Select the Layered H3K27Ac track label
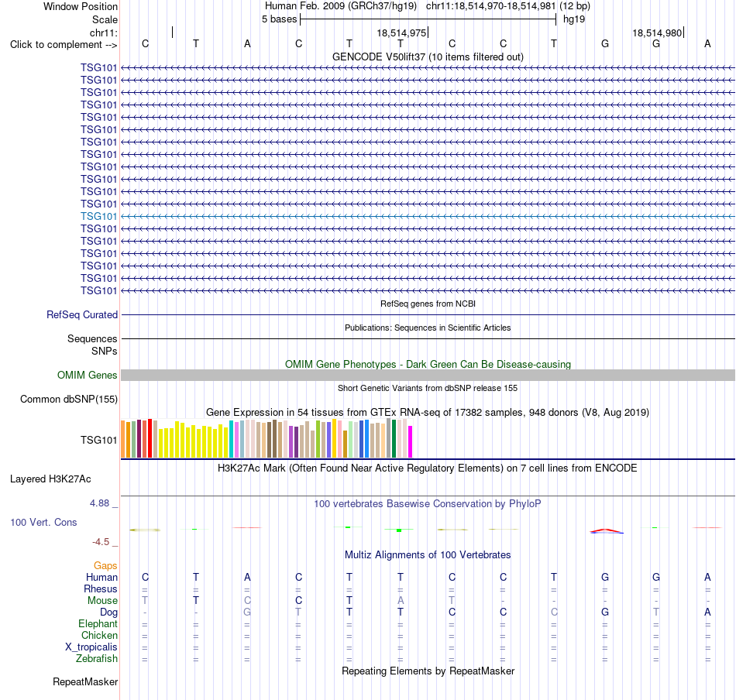This screenshot has width=736, height=700. [50, 479]
